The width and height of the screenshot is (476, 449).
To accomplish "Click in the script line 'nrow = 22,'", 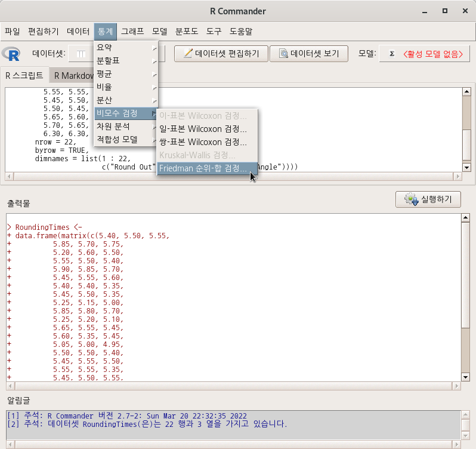I will coord(55,142).
